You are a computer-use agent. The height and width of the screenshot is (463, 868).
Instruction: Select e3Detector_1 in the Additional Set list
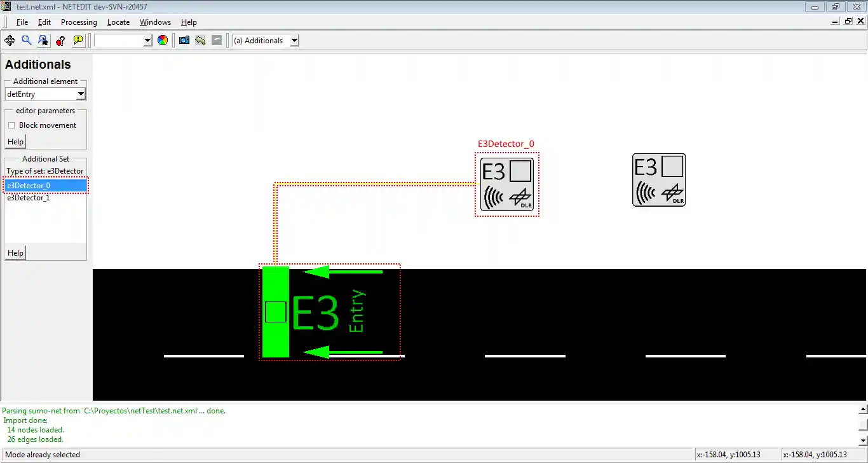tap(45, 198)
